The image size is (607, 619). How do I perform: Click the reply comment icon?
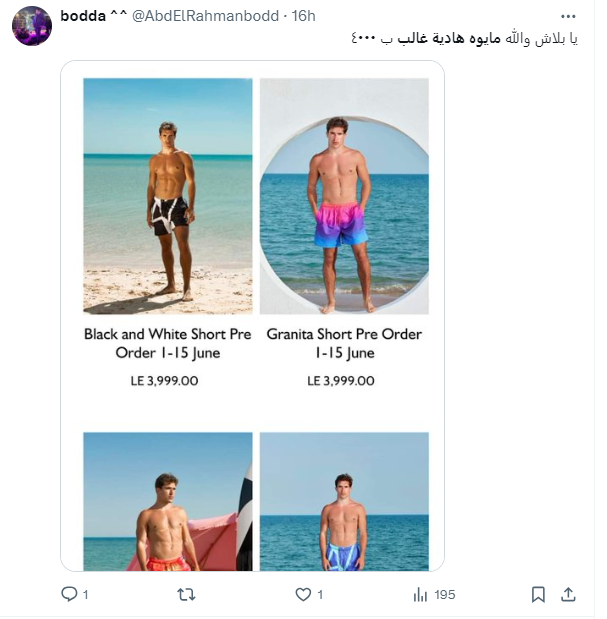(69, 594)
